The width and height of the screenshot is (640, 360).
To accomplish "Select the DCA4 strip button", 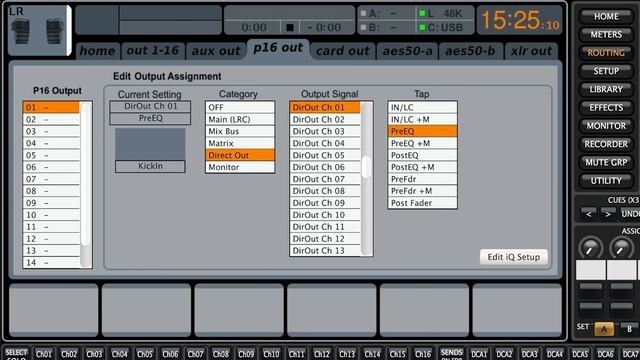I will (x=555, y=354).
